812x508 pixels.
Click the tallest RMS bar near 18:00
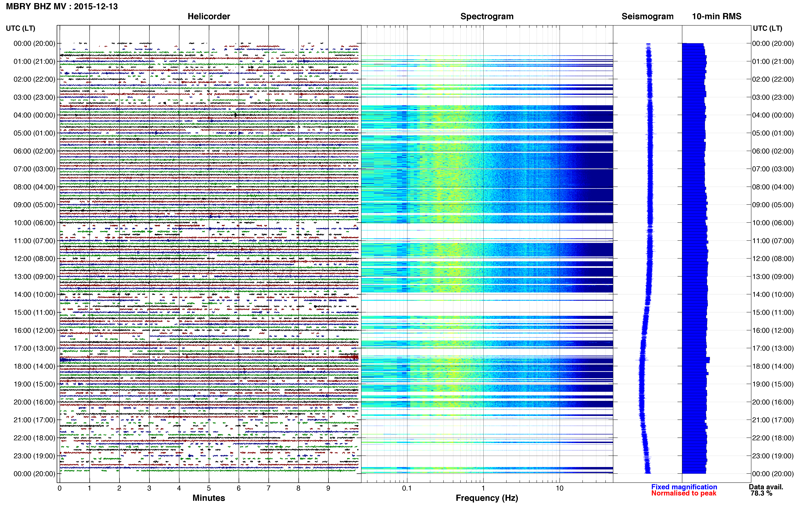(x=696, y=360)
